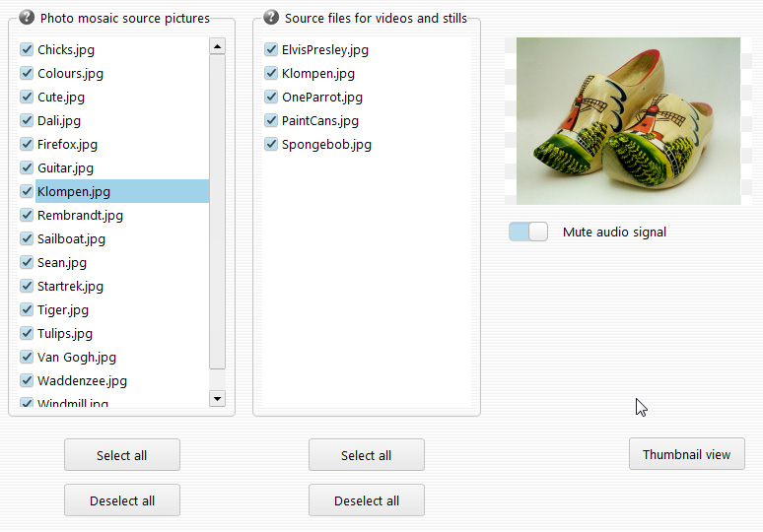Viewport: 763px width, 532px height.
Task: Switch to Thumbnail view
Action: (686, 454)
